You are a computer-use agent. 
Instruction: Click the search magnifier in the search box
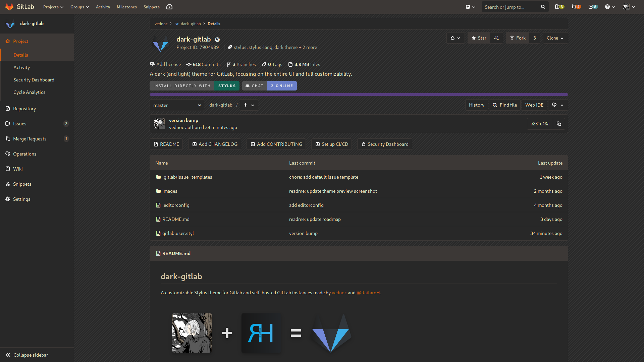pos(543,7)
